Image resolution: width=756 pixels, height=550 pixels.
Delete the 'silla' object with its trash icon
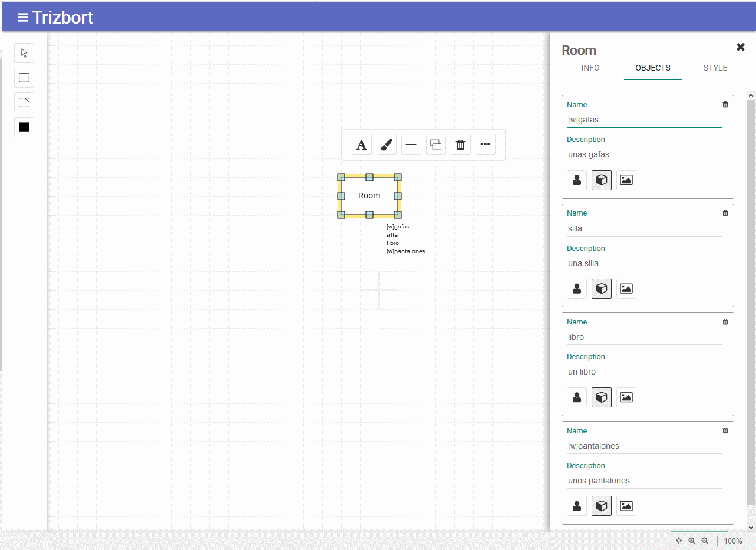point(725,213)
